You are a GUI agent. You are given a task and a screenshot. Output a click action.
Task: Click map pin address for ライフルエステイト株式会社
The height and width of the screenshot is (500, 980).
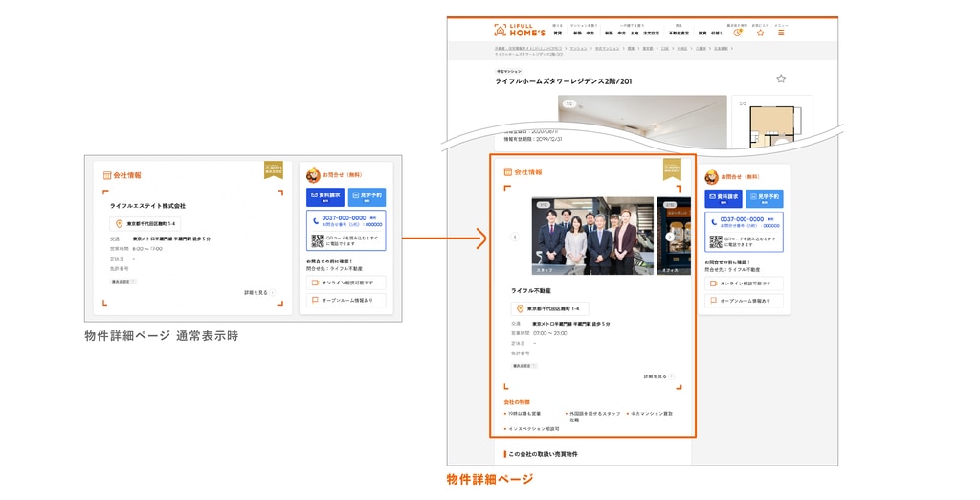click(145, 223)
